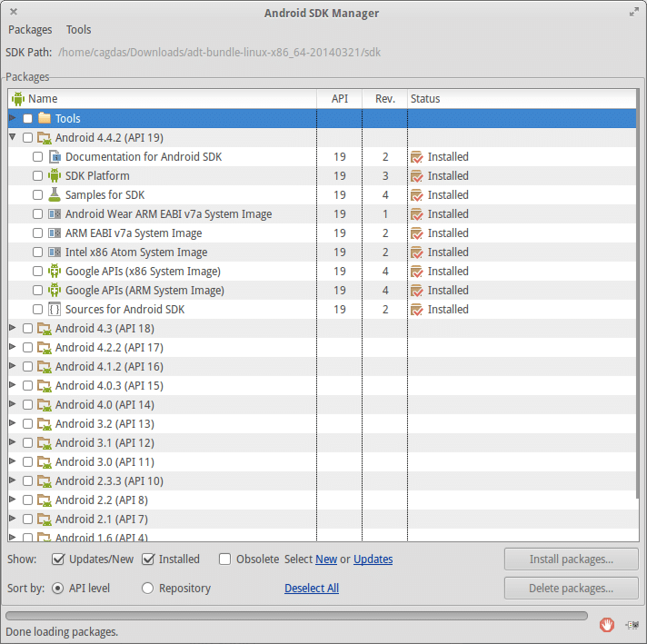Select the API level sort radio button
Image resolution: width=647 pixels, height=644 pixels.
click(58, 588)
